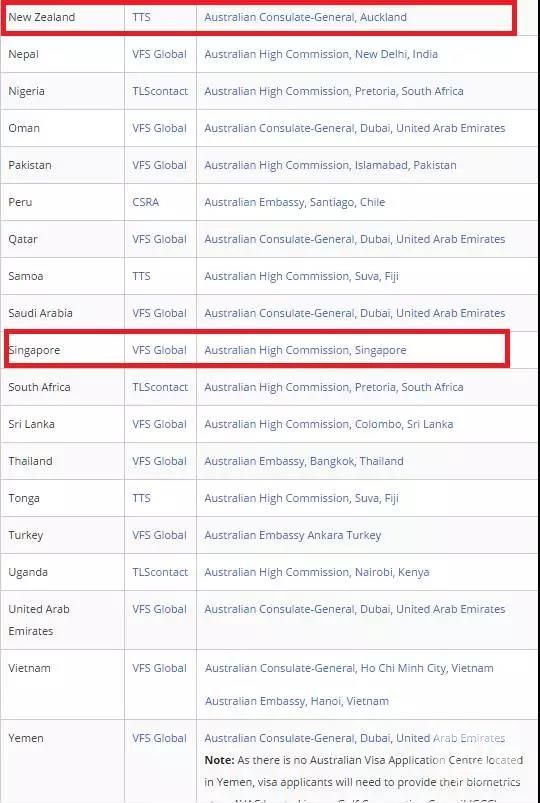This screenshot has height=803, width=540.
Task: Click Australian Embassy Ankara Turkey link
Action: point(293,535)
